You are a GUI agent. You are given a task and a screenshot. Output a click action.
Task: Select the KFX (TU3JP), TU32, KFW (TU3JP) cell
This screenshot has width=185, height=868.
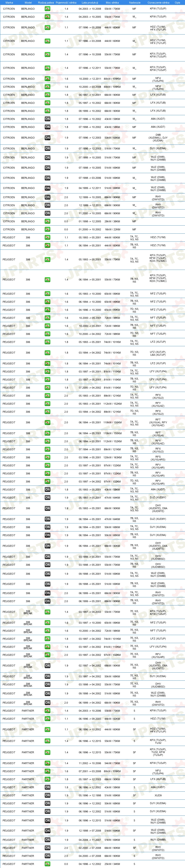(158, 752)
